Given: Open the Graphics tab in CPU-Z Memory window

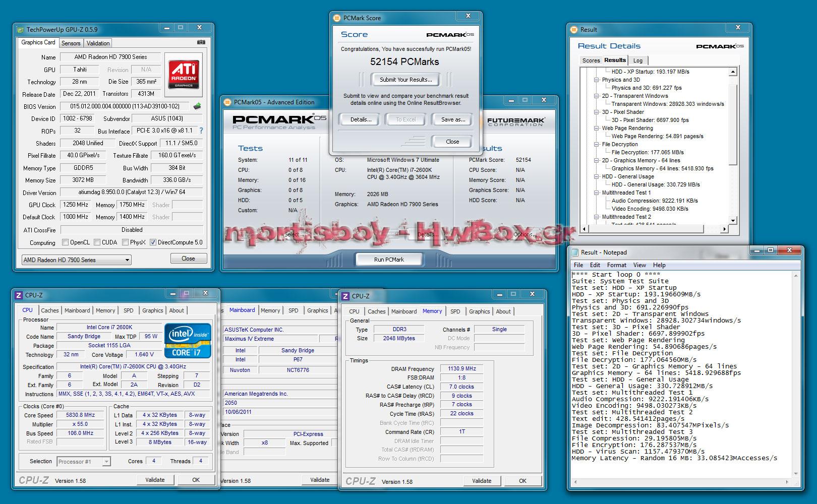Looking at the screenshot, I should 480,311.
